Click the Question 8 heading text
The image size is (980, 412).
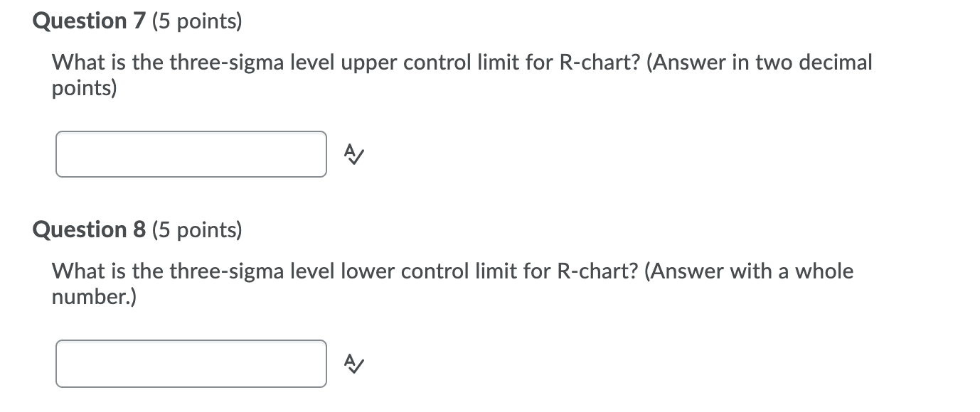coord(88,229)
